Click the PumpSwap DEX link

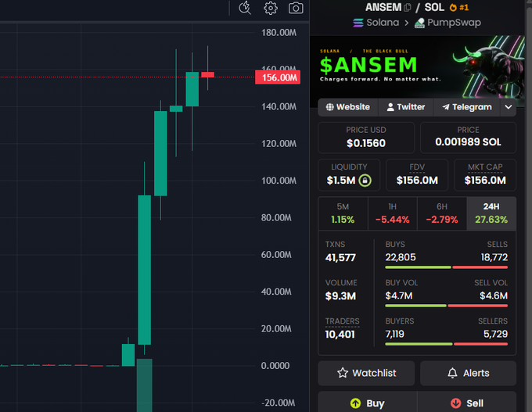tap(448, 23)
